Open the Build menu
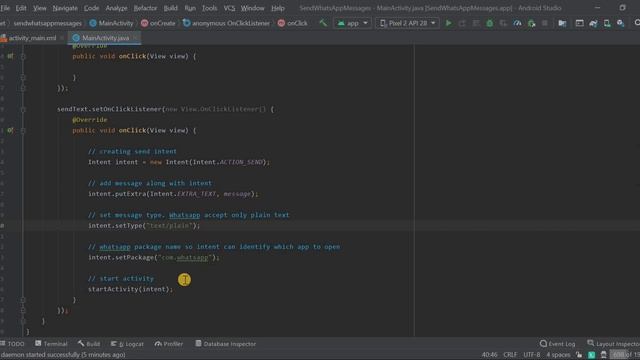This screenshot has width=640, height=360. [171, 8]
